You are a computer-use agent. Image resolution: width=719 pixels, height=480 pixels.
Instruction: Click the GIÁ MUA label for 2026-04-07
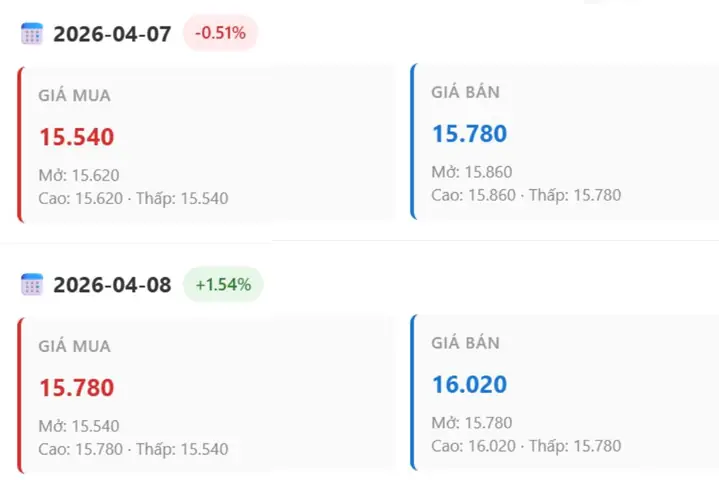tap(75, 95)
